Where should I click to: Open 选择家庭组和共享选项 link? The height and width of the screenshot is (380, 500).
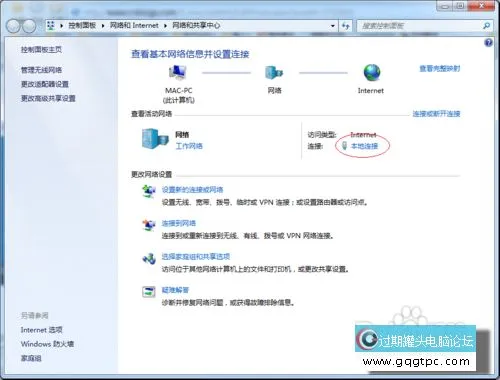196,257
